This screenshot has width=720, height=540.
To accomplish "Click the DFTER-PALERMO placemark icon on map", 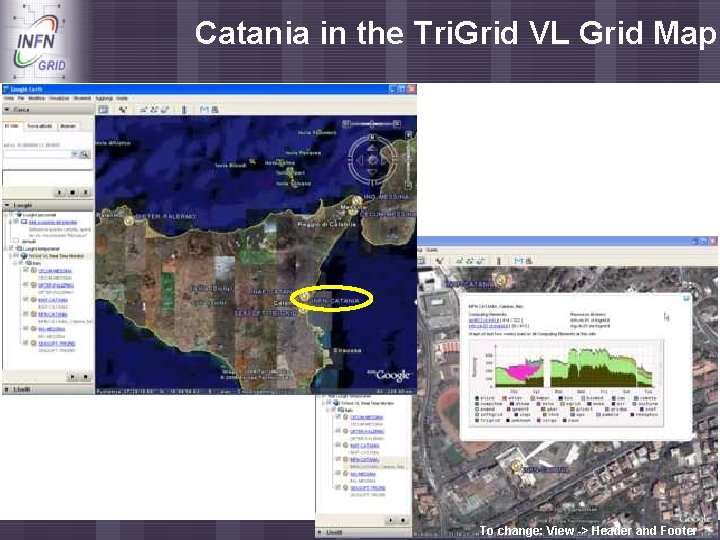I will (129, 221).
